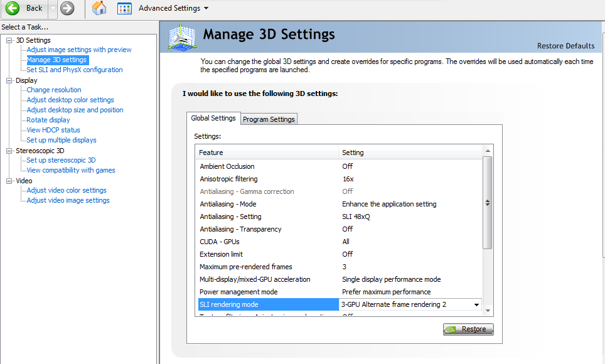This screenshot has height=364, width=605.
Task: Select the CUDA - GPUs row
Action: (x=340, y=242)
